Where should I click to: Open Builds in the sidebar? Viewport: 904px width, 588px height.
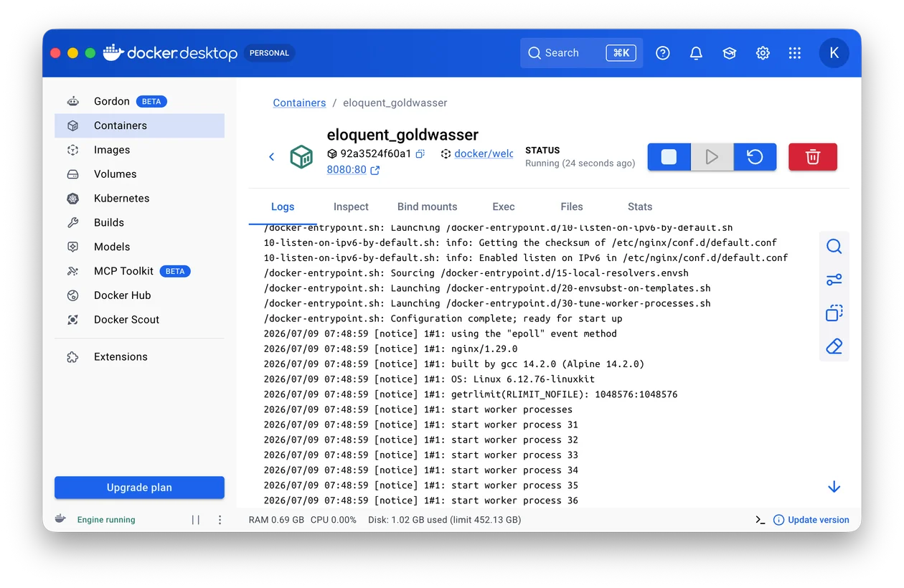tap(139, 223)
